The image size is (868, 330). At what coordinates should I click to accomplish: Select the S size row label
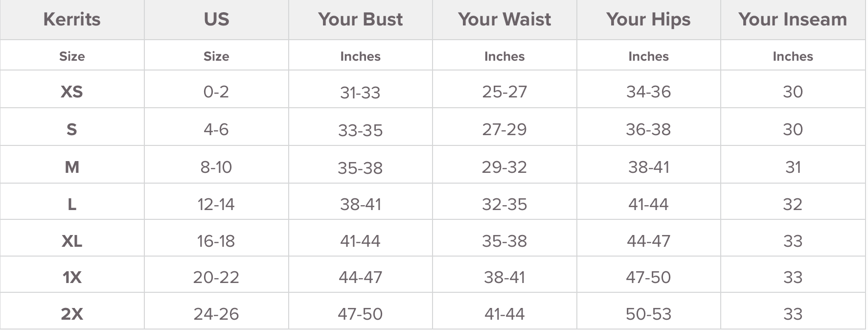pos(72,129)
